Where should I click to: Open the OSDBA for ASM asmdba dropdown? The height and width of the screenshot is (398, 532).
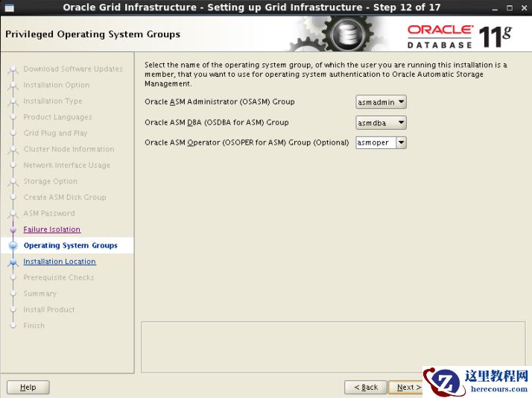tap(381, 122)
